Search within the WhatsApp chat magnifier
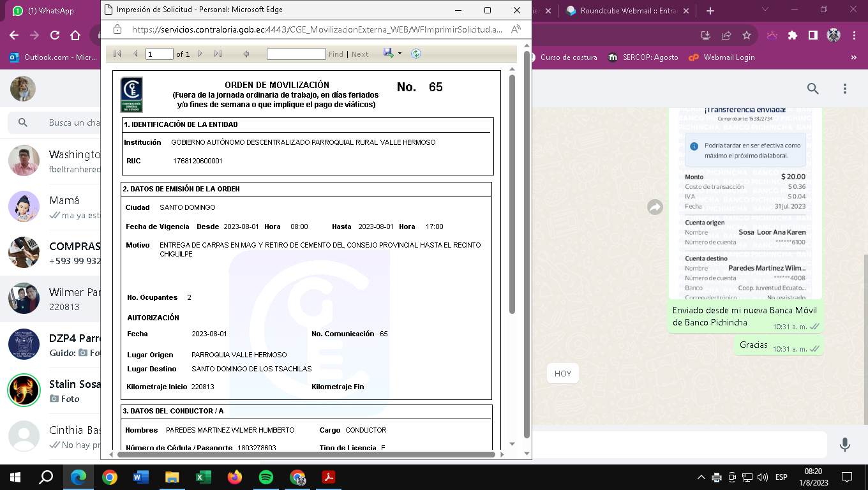 [812, 89]
